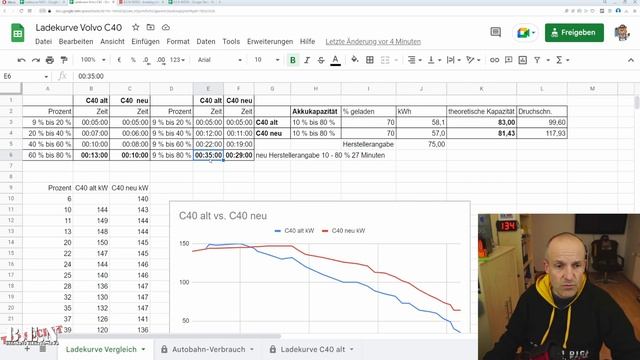Viewport: 640px width, 360px height.
Task: Click the cloud save status icon
Action: [x=166, y=27]
